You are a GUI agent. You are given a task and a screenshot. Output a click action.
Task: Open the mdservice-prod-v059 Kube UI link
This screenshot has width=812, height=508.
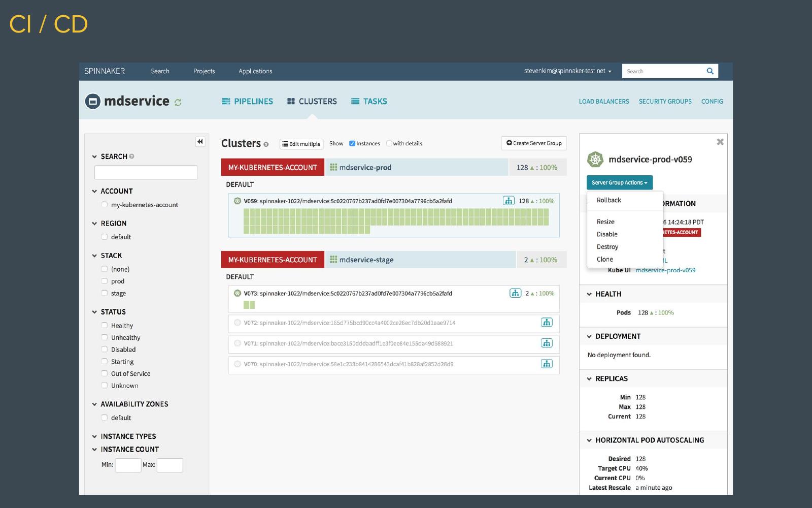point(665,270)
